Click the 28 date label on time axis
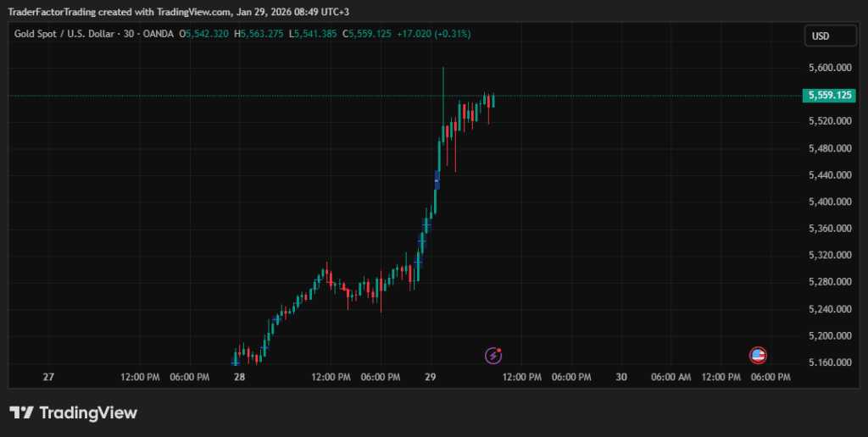 [x=239, y=377]
